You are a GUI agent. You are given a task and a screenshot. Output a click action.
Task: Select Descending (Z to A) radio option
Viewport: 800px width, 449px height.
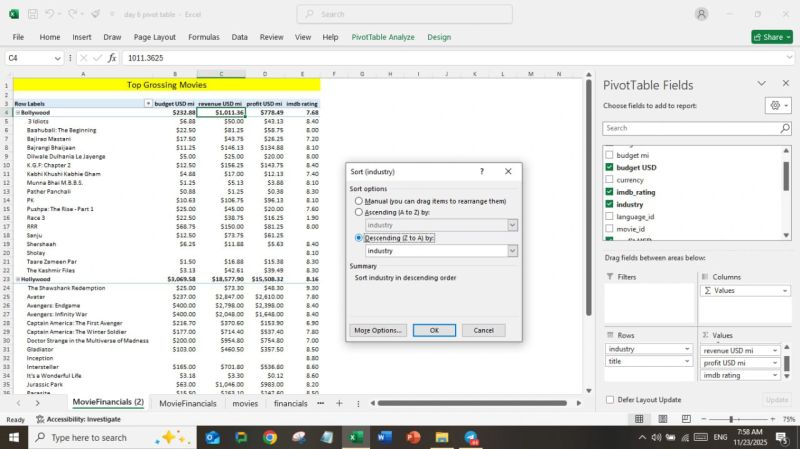[x=359, y=238]
